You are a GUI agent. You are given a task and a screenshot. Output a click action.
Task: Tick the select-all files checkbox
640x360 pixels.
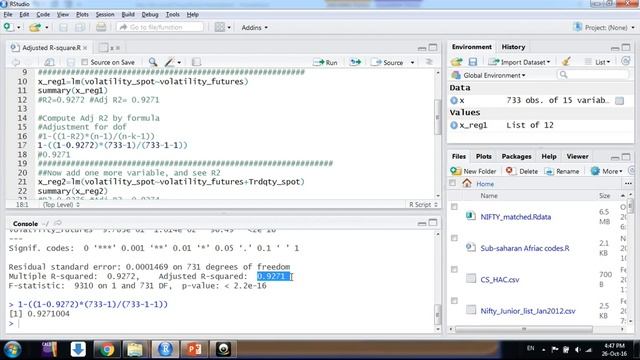click(452, 183)
